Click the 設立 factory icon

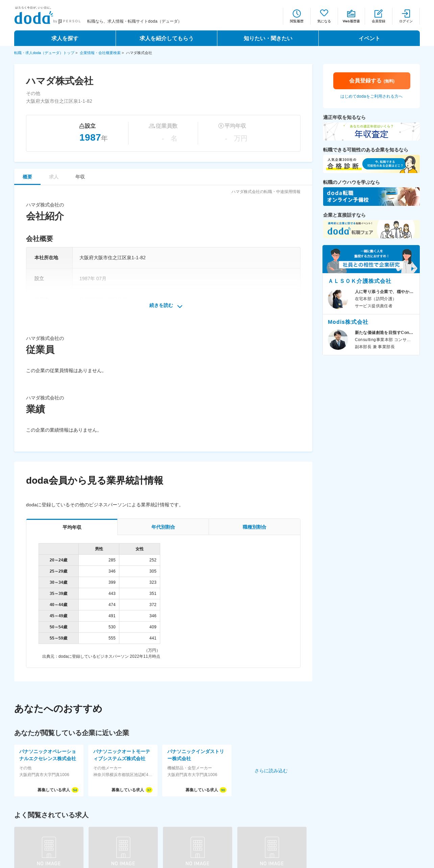tap(81, 126)
